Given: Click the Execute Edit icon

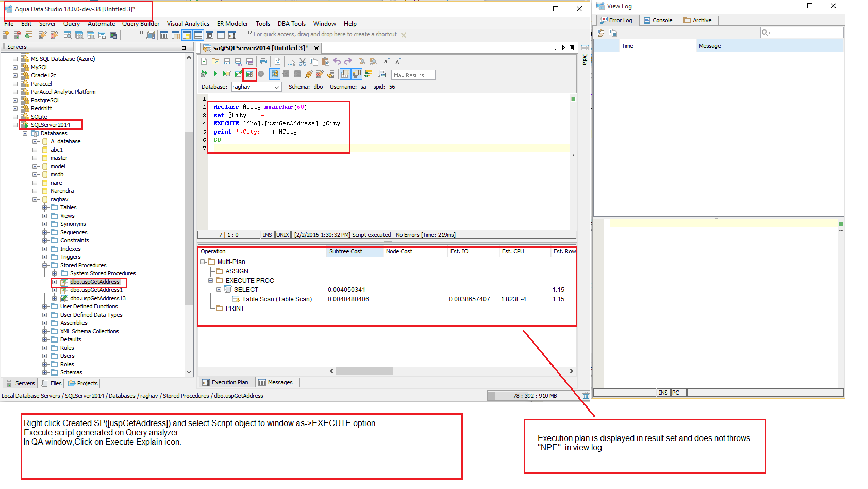Looking at the screenshot, I should [x=238, y=74].
